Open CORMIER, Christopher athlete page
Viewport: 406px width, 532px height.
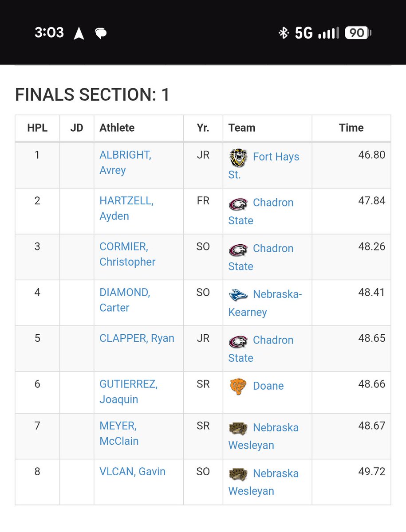[127, 254]
